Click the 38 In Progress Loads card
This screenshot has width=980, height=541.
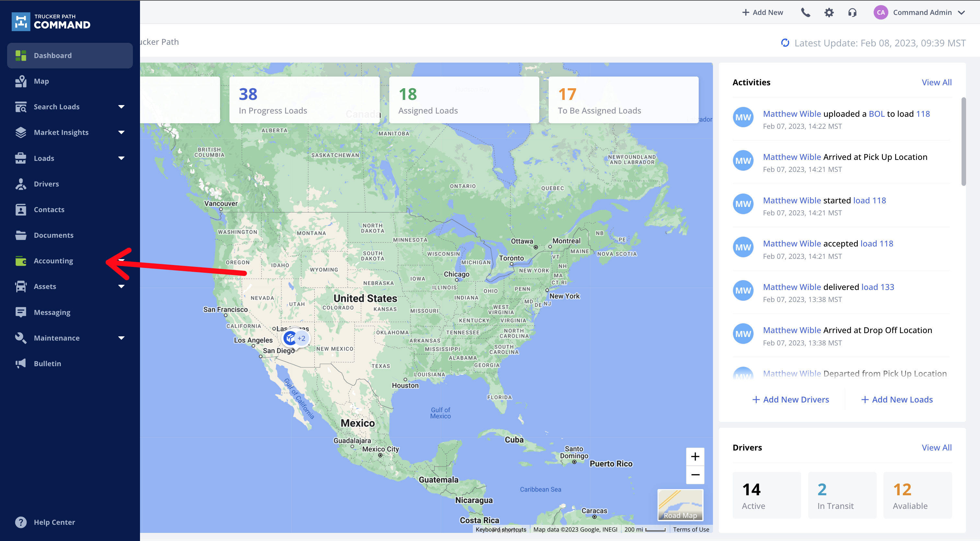[x=304, y=100]
